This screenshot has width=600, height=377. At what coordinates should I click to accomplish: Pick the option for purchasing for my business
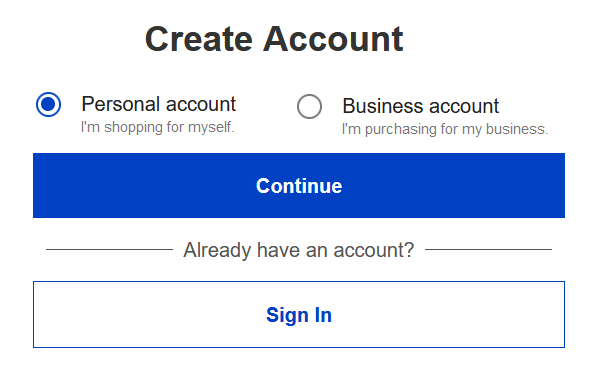[x=309, y=106]
